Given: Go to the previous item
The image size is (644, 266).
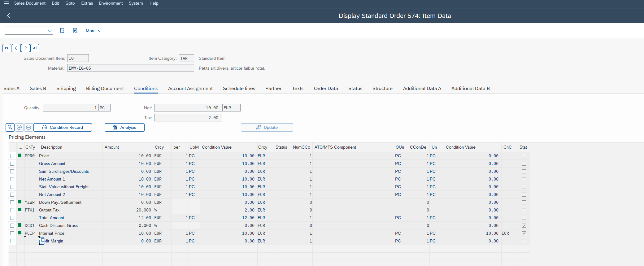Looking at the screenshot, I should [16, 48].
